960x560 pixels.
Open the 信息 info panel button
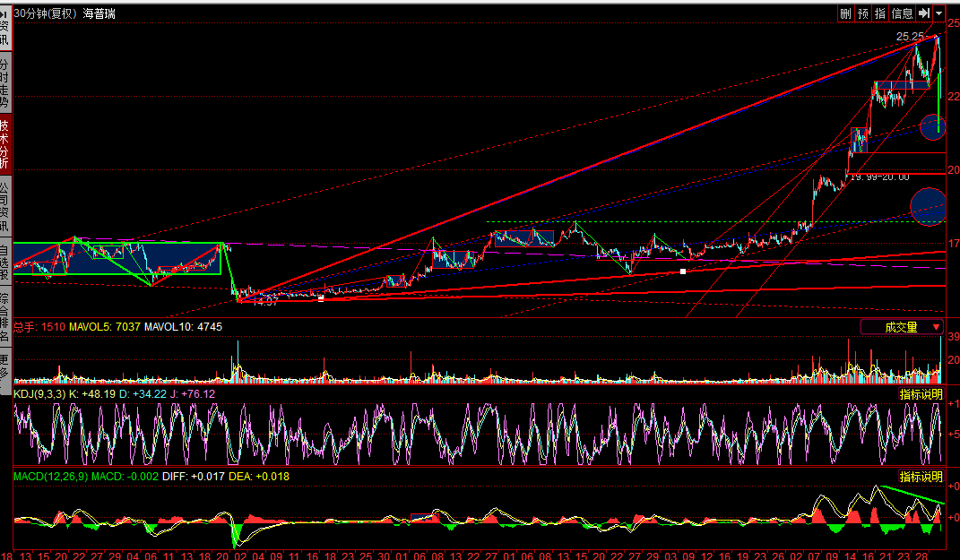902,13
